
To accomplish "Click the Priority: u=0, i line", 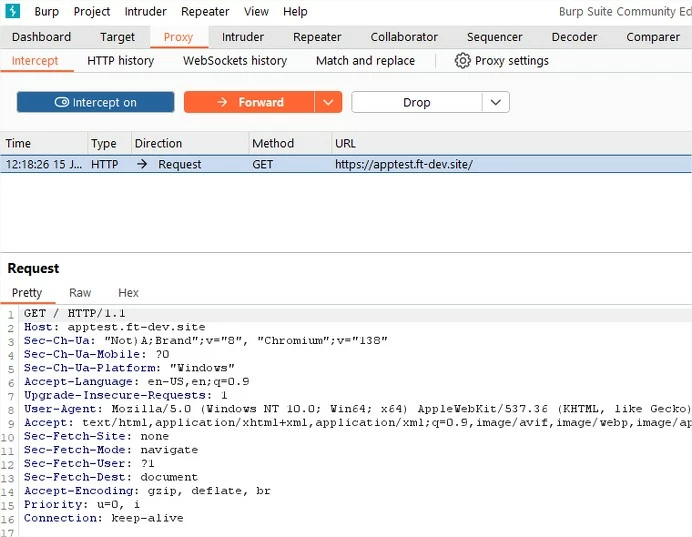I will coord(82,504).
